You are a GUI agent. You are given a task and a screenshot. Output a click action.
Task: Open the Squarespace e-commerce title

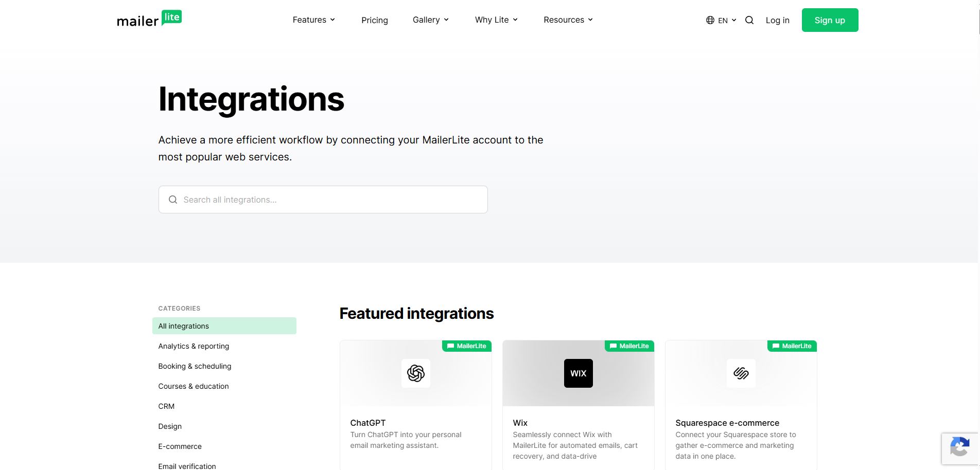[x=727, y=423]
